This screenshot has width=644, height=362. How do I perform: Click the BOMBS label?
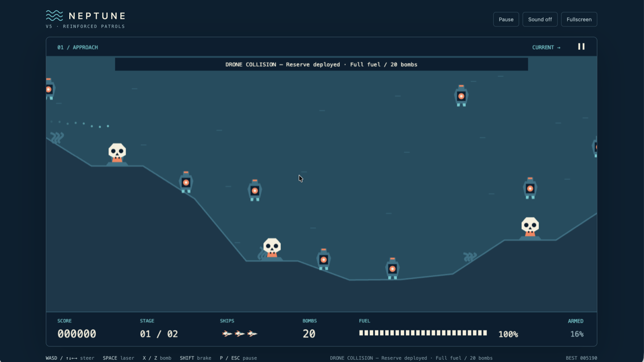click(310, 321)
